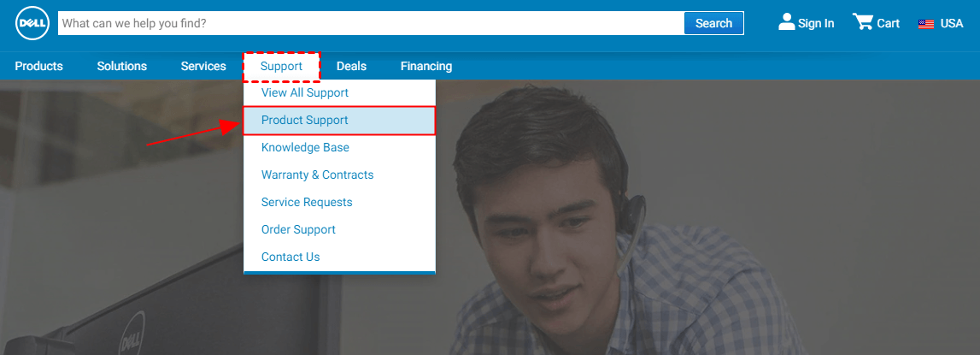Viewport: 980px width, 355px height.
Task: Collapse the Support dropdown menu
Action: click(281, 66)
